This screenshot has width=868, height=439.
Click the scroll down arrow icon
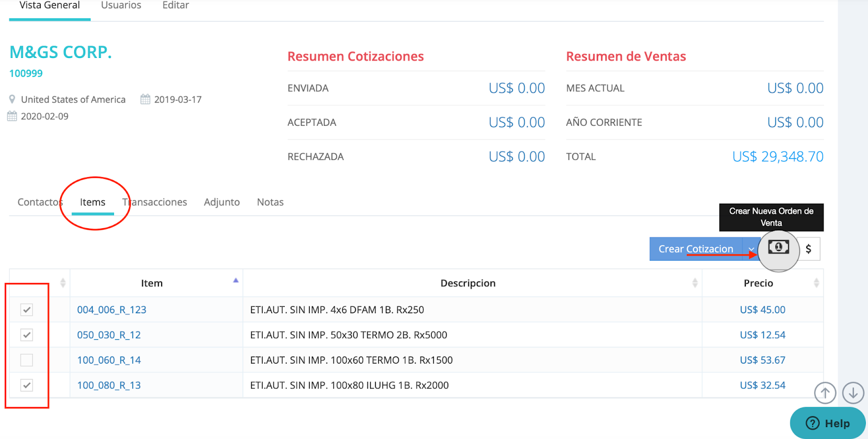pyautogui.click(x=853, y=393)
